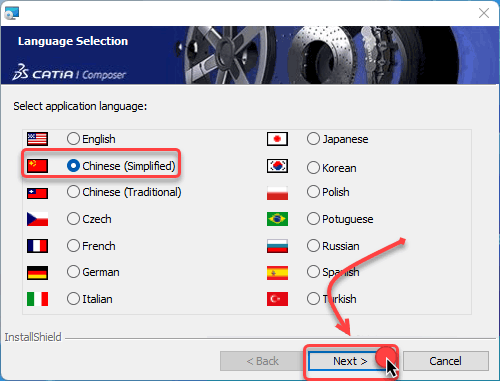This screenshot has height=381, width=500.
Task: Choose Russian radio button
Action: point(313,246)
